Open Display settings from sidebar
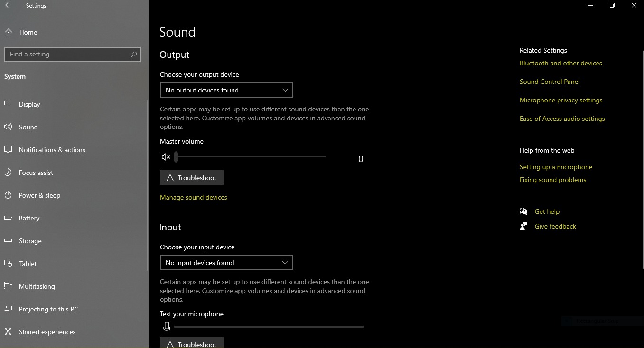 pyautogui.click(x=29, y=104)
